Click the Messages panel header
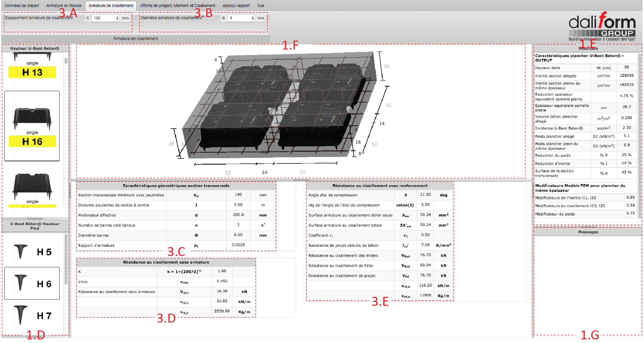 pyautogui.click(x=588, y=232)
